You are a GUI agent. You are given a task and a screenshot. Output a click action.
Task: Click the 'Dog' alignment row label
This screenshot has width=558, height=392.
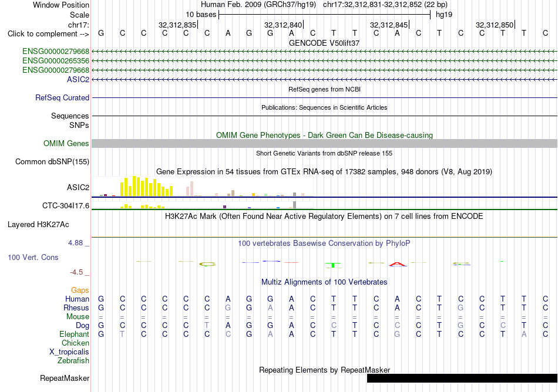[x=83, y=326]
